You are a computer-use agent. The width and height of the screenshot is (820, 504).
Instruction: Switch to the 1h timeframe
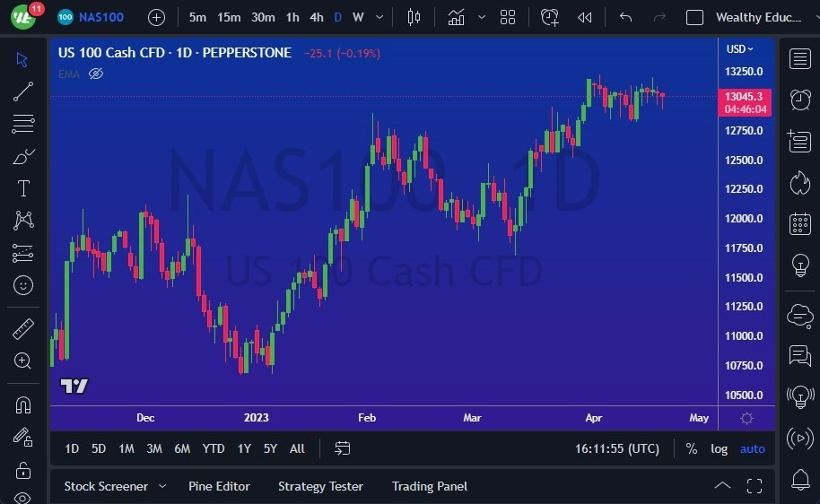click(x=292, y=17)
